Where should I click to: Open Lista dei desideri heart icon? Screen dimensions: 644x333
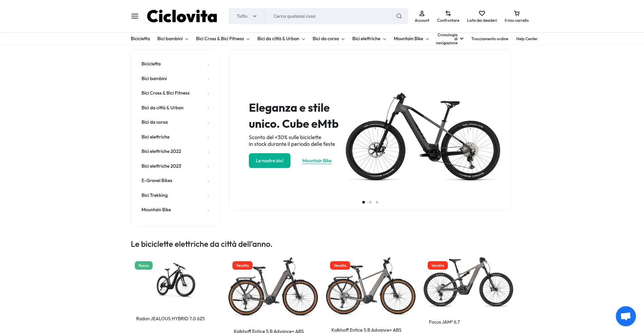(x=482, y=13)
